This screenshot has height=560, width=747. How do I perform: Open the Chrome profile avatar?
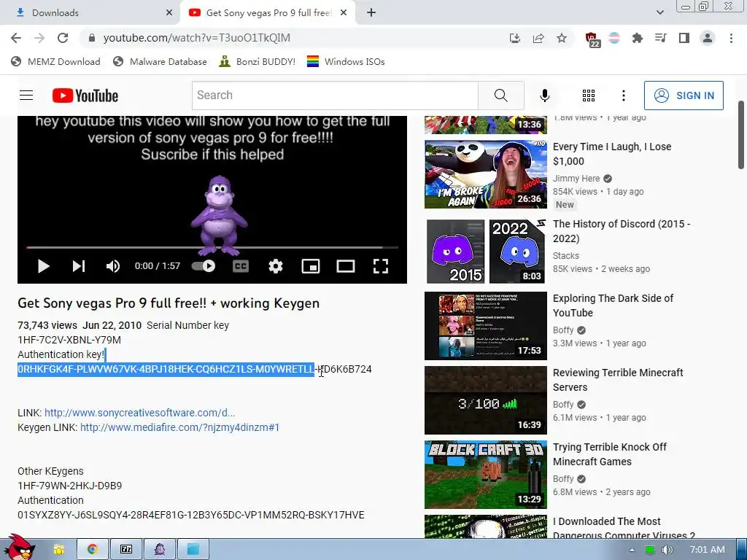pyautogui.click(x=708, y=38)
